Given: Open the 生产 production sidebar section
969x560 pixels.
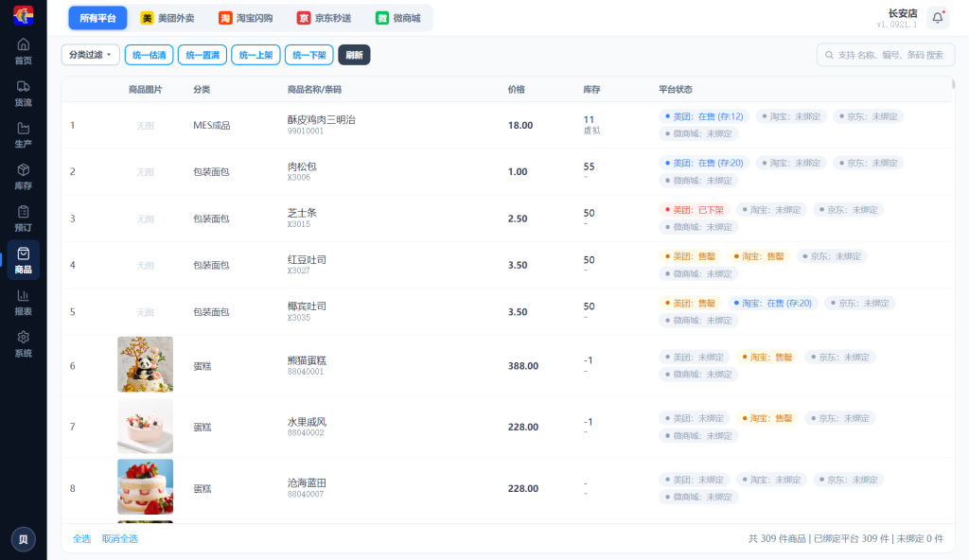Looking at the screenshot, I should [24, 134].
